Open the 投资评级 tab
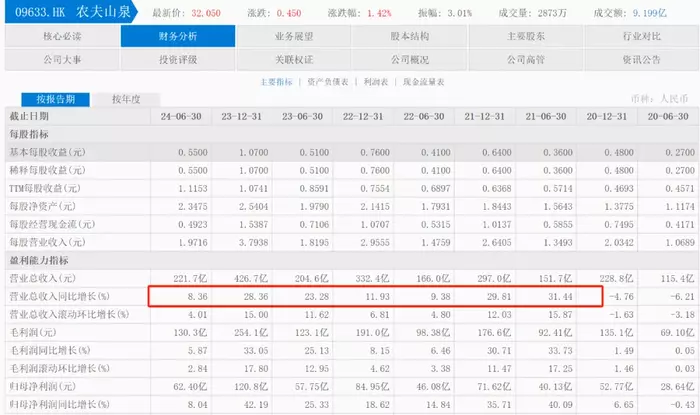The width and height of the screenshot is (700, 415). coord(178,59)
